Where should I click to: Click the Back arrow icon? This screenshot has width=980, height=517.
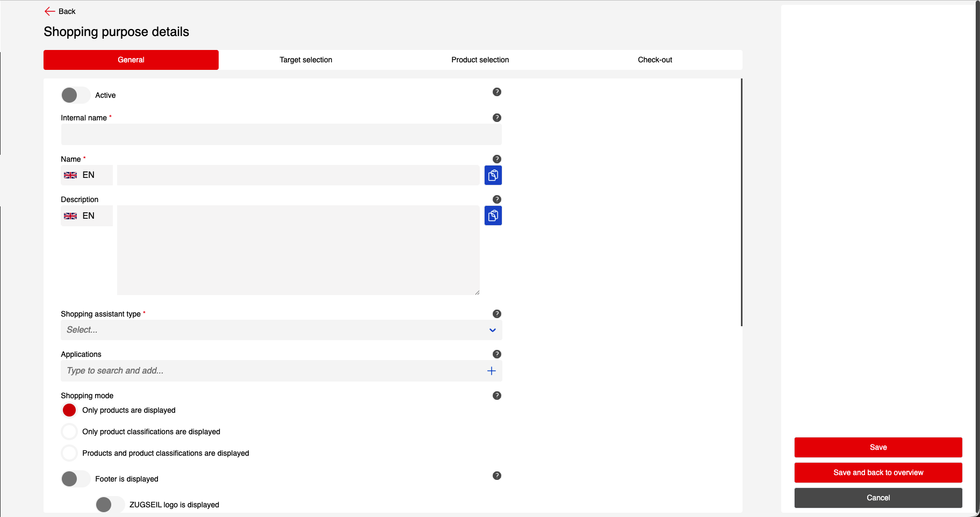pyautogui.click(x=50, y=11)
